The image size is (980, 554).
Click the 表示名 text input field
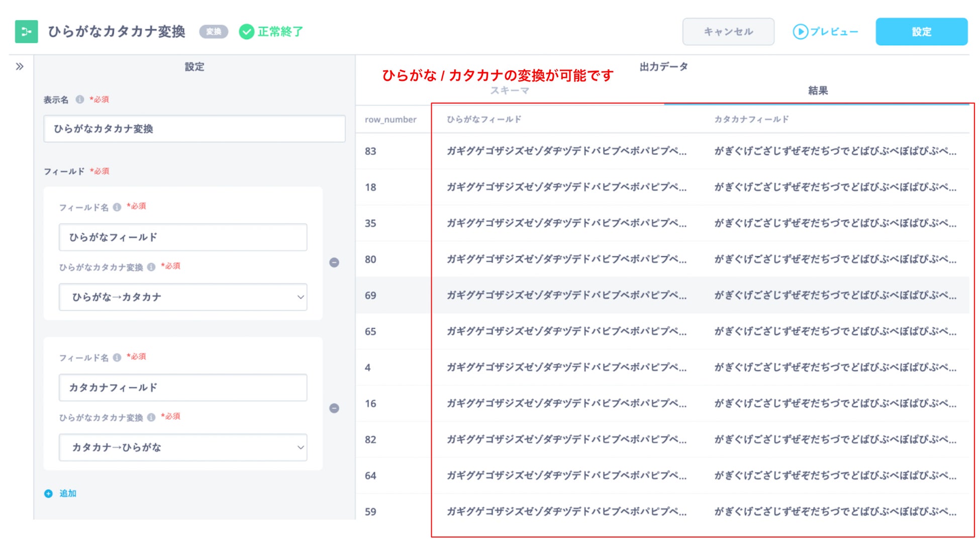click(x=194, y=129)
